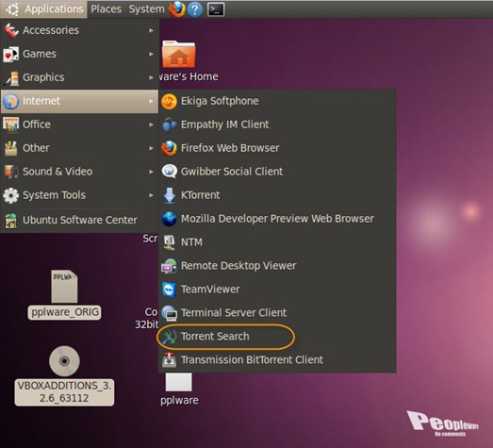Expand the Other submenu arrow
The width and height of the screenshot is (493, 448).
point(151,148)
